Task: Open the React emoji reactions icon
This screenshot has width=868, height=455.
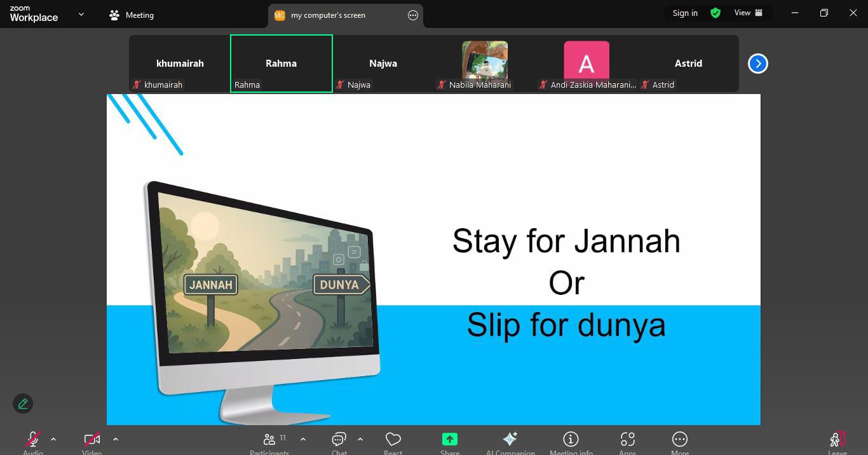Action: point(393,440)
